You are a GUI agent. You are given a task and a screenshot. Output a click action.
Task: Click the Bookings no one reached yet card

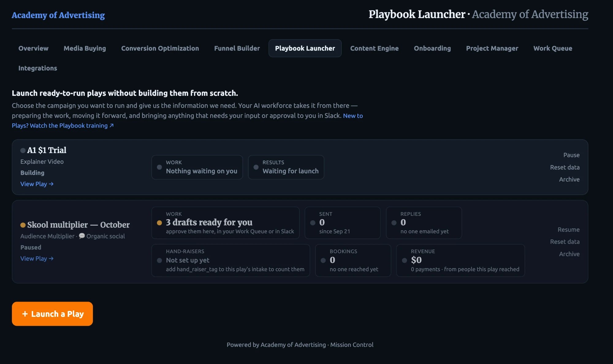point(353,261)
